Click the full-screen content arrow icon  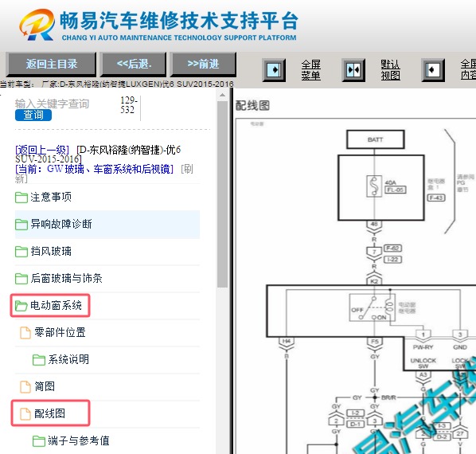click(x=433, y=70)
